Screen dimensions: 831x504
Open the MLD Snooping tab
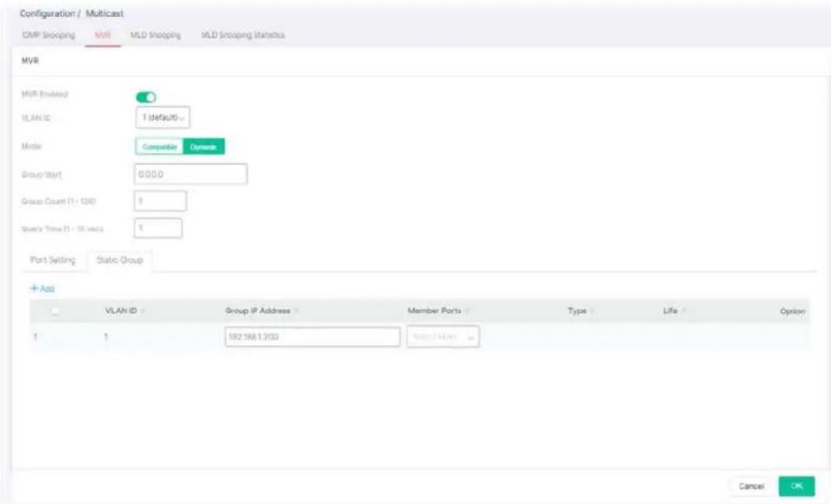coord(156,35)
